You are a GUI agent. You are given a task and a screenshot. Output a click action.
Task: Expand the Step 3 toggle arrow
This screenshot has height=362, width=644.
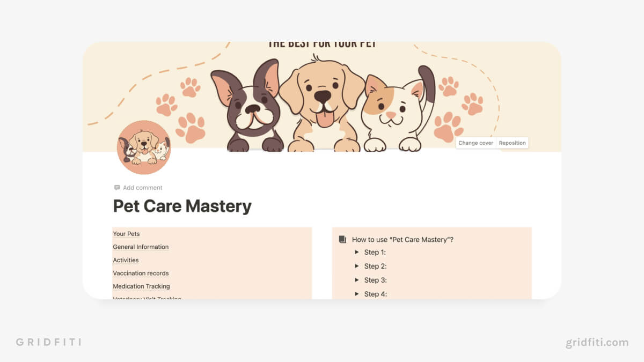[x=356, y=280]
